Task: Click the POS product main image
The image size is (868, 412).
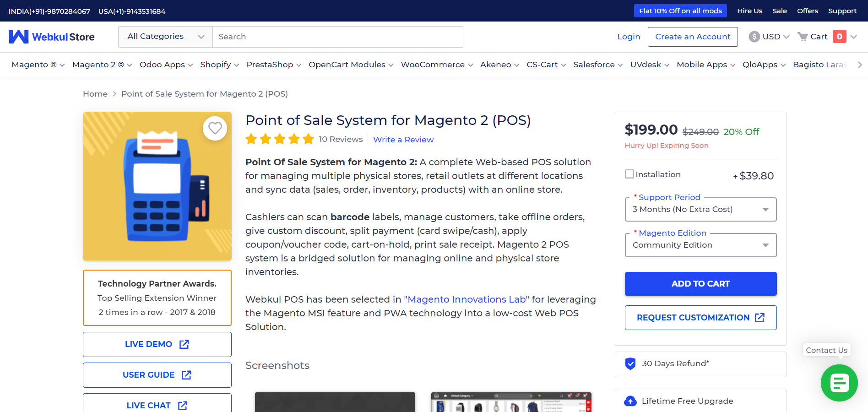Action: click(x=157, y=186)
